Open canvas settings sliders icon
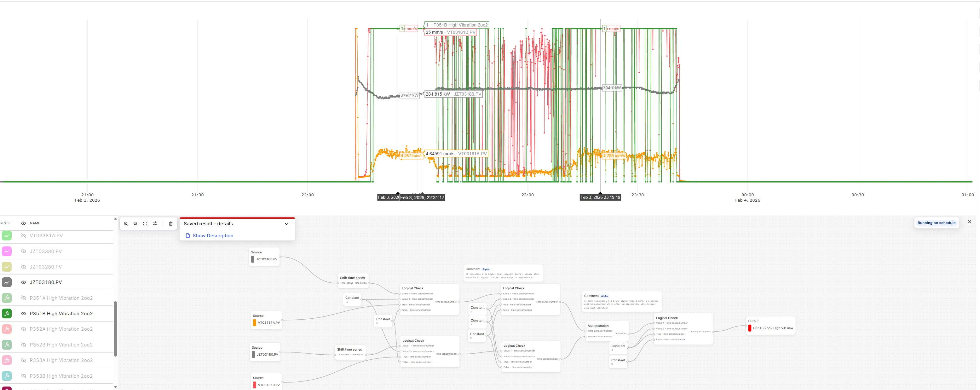This screenshot has width=980, height=390. point(155,224)
